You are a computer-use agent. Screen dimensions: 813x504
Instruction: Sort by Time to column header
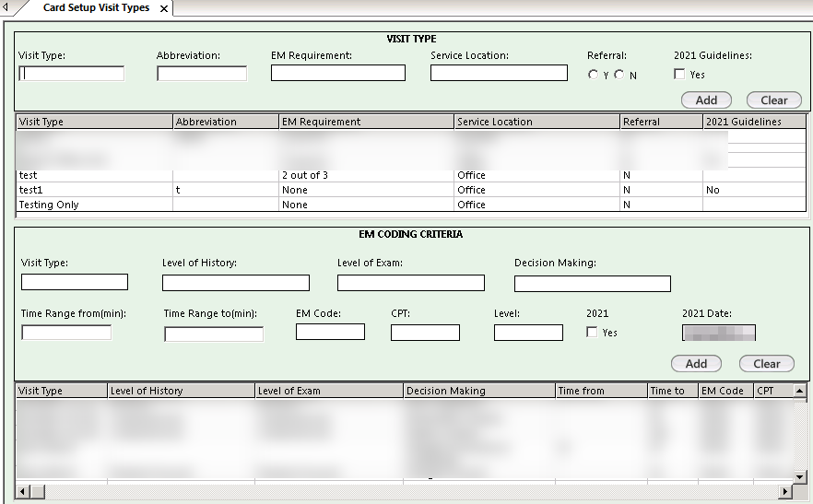673,391
